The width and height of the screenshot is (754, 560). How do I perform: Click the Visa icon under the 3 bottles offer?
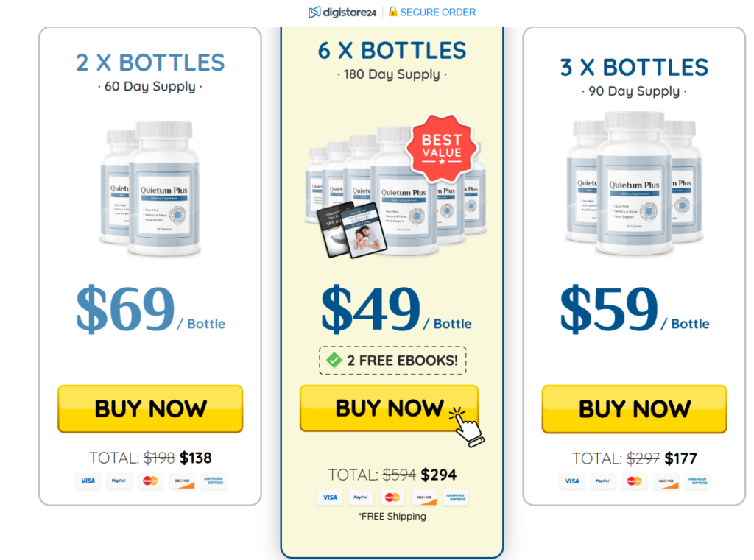[571, 481]
